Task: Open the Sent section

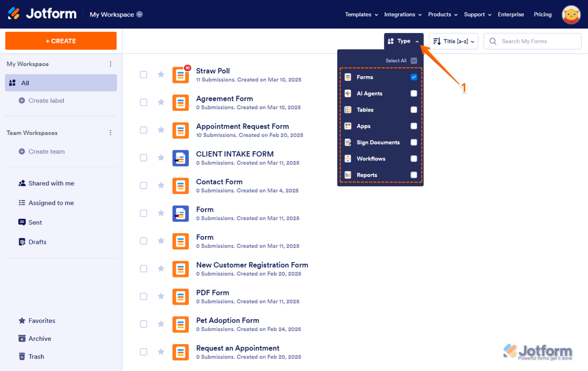Action: pyautogui.click(x=30, y=223)
